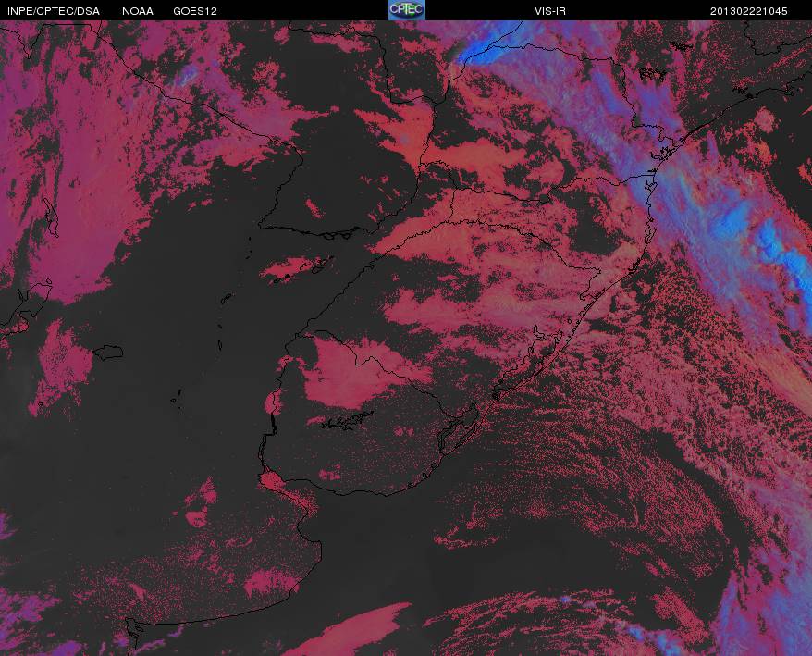The height and width of the screenshot is (656, 812).
Task: Click the narrow elongated lake outline in the purple cloud area
Action: (x=51, y=217)
